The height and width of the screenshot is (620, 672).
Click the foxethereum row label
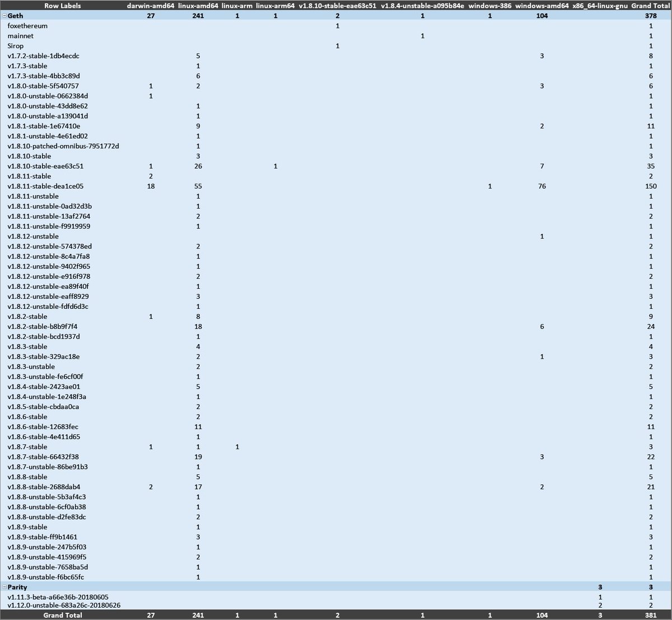pos(27,26)
